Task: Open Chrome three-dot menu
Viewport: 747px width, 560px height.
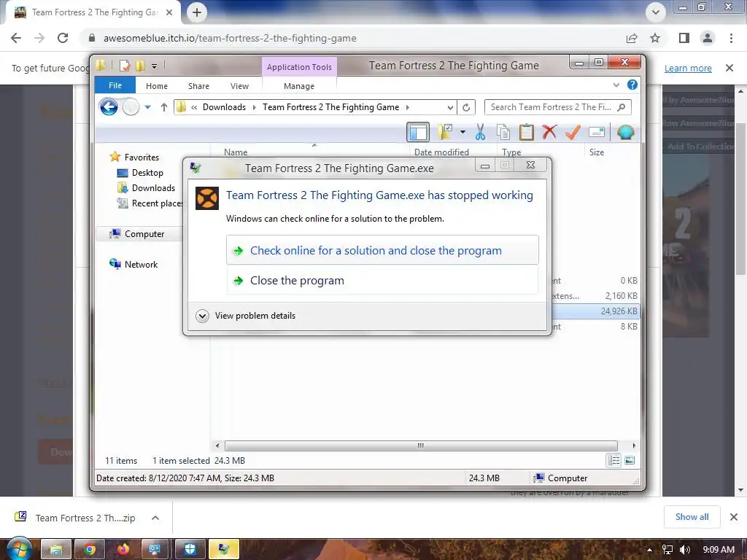Action: (x=731, y=38)
